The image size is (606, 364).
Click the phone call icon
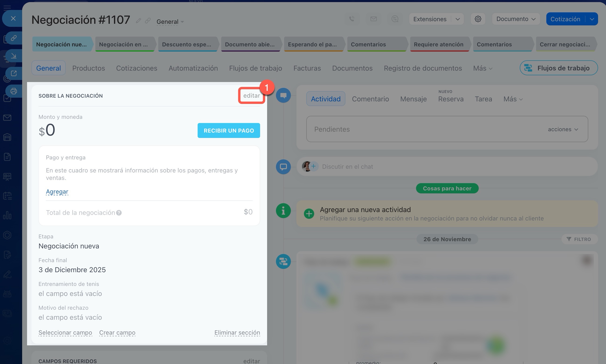pos(352,19)
